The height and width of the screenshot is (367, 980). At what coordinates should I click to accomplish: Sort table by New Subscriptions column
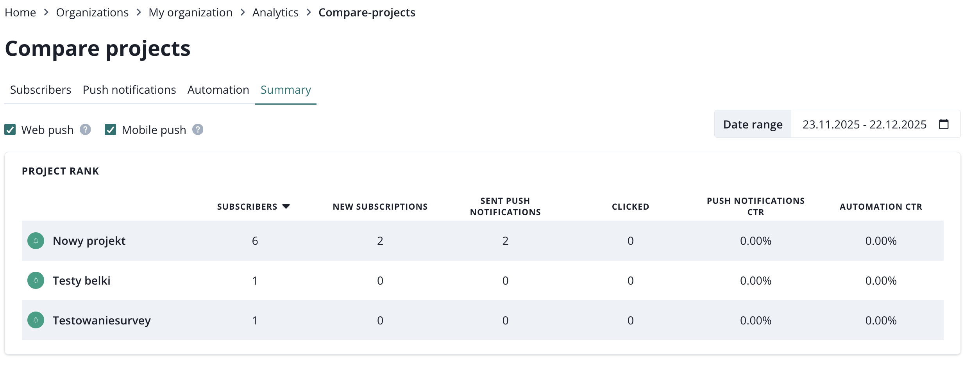click(380, 207)
